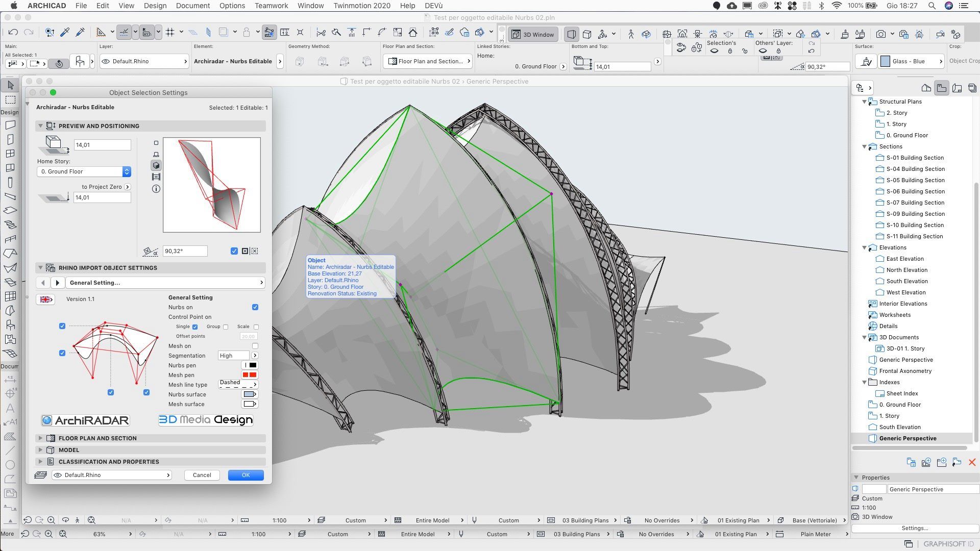Open the Teamwork menu
The image size is (980, 551).
[x=271, y=6]
